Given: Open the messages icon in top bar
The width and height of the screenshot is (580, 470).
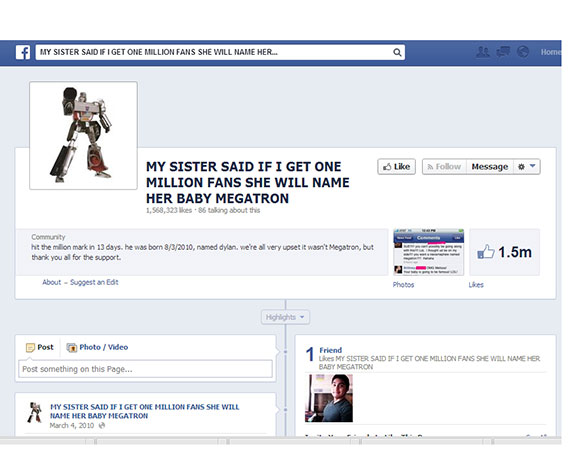Looking at the screenshot, I should (503, 52).
